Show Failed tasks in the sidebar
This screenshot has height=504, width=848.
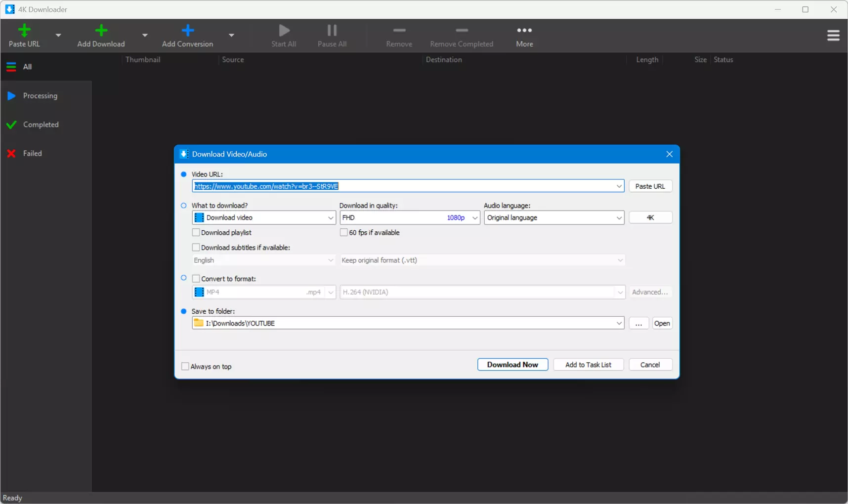pyautogui.click(x=46, y=153)
